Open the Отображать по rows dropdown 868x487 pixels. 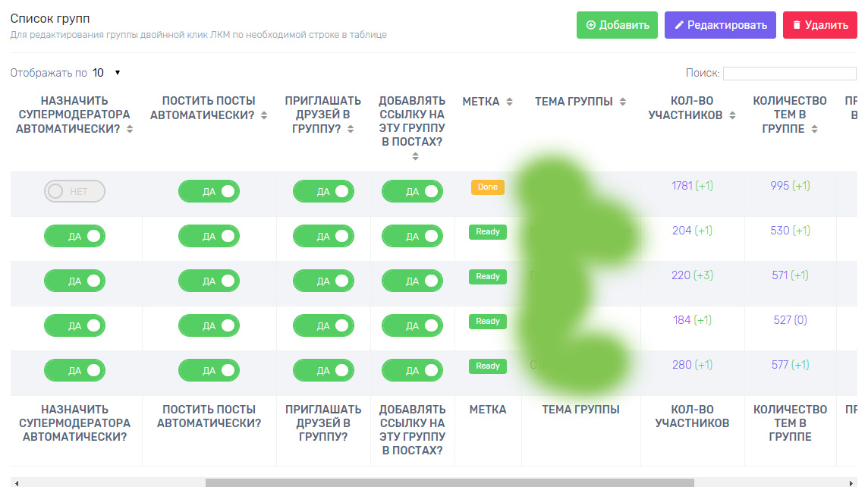coord(106,73)
